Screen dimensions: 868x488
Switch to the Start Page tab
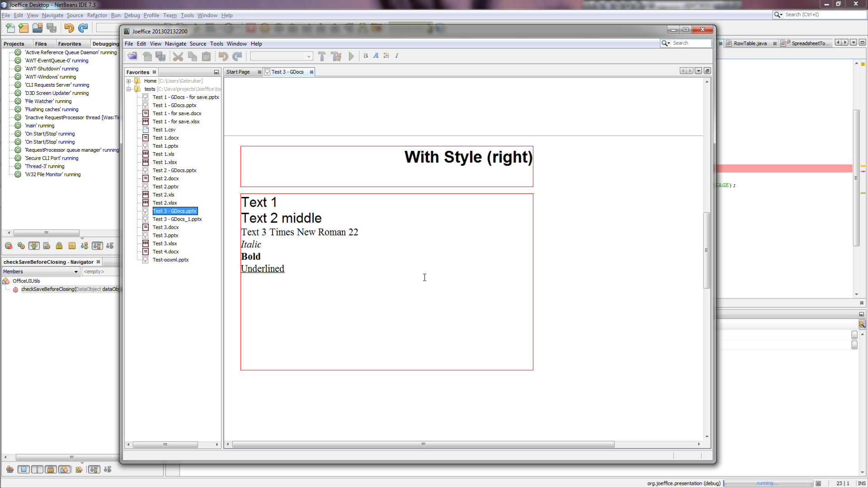238,71
